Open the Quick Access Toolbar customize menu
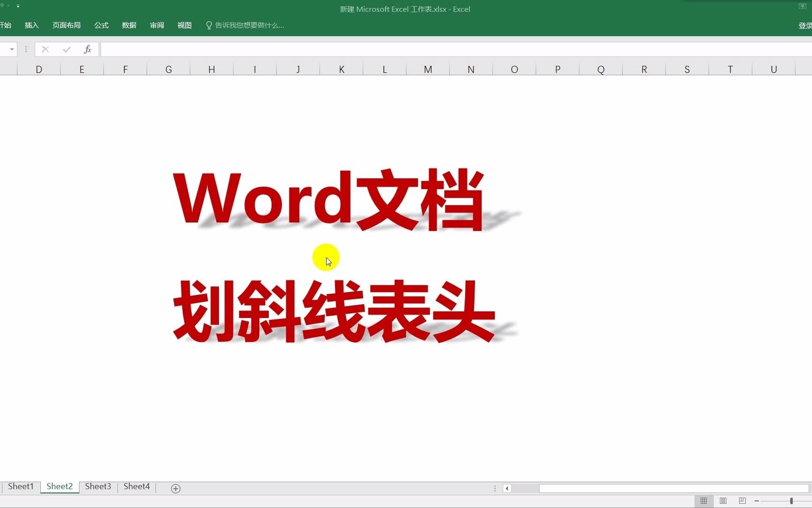The height and width of the screenshot is (508, 812). [x=18, y=6]
